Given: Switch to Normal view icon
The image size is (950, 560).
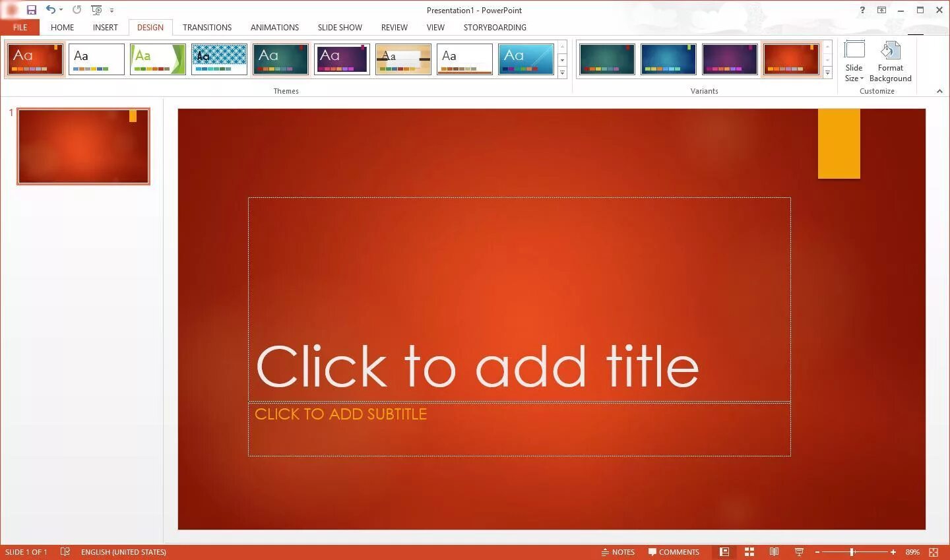Looking at the screenshot, I should click(x=724, y=551).
